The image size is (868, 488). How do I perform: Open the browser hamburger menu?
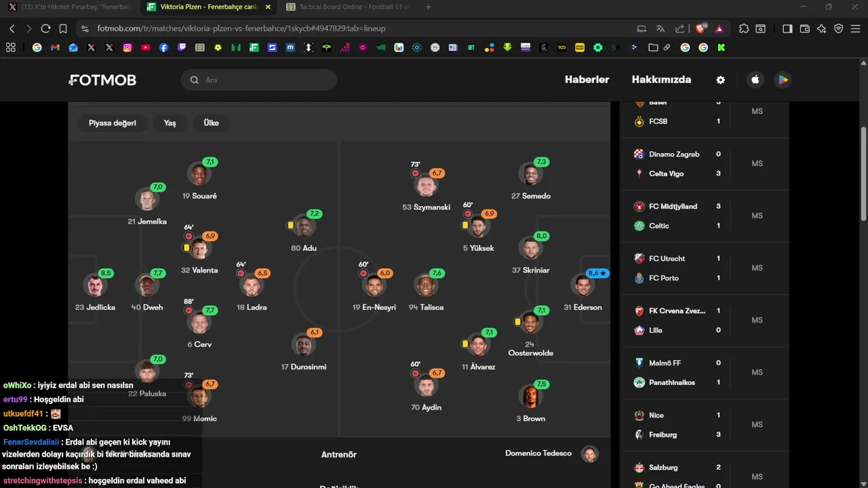[x=856, y=28]
